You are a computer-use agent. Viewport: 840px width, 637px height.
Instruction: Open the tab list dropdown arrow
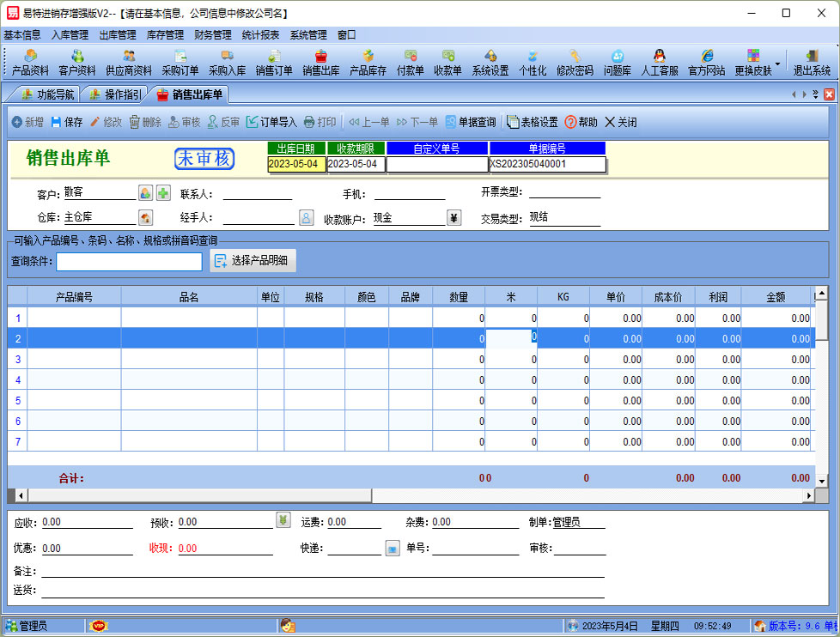[815, 94]
